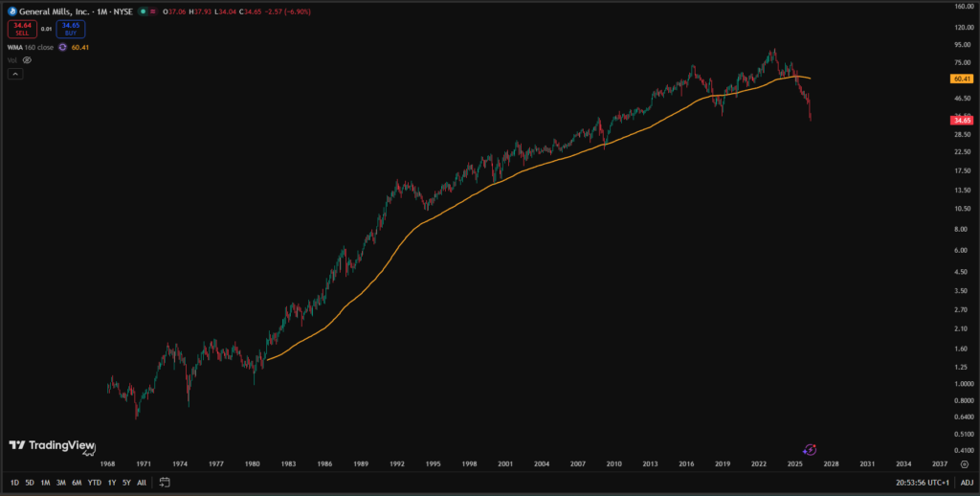
Task: Click the 34.65 BUY button
Action: [x=71, y=29]
